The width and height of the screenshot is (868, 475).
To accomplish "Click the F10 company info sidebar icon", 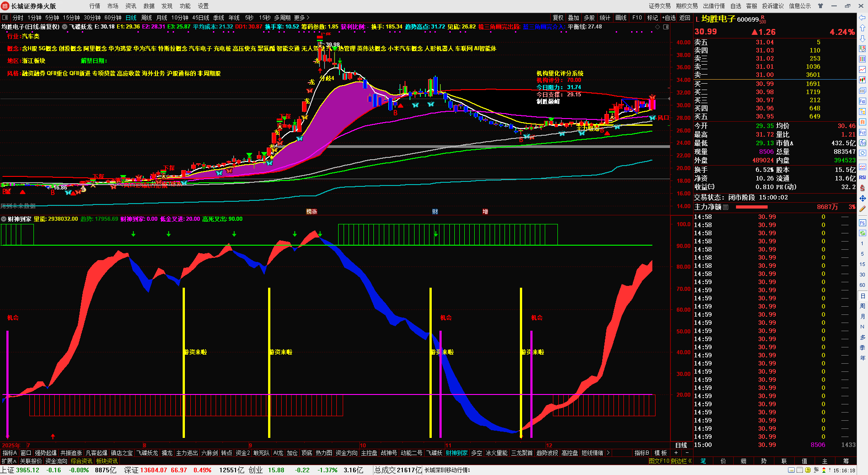I will (x=863, y=101).
